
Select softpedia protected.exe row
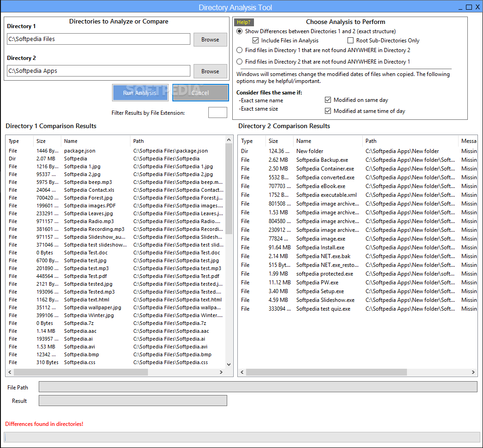click(x=358, y=274)
